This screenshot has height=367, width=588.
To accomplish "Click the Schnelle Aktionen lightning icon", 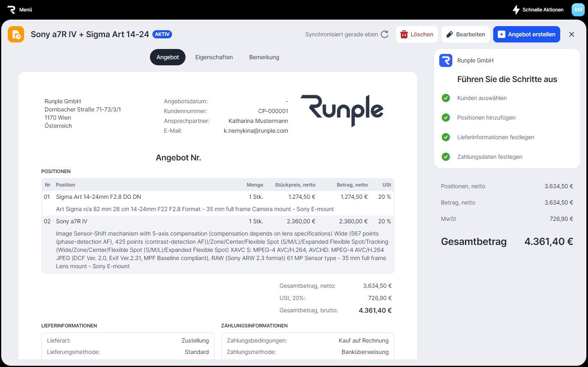I will click(516, 10).
